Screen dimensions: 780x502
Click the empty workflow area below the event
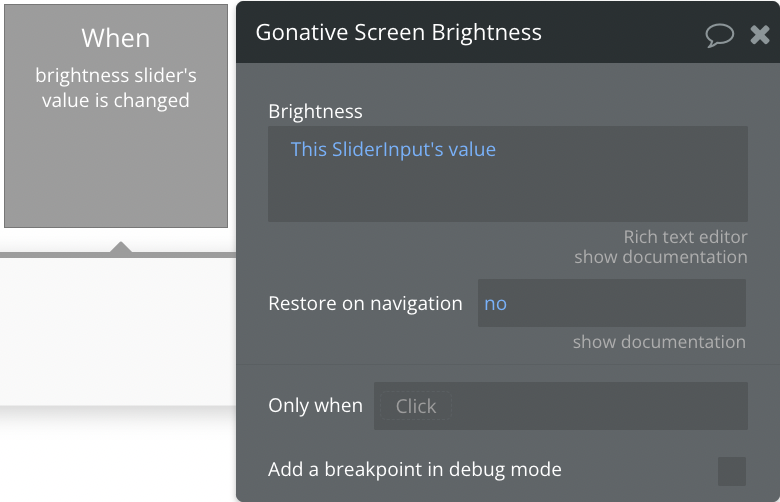click(x=118, y=332)
